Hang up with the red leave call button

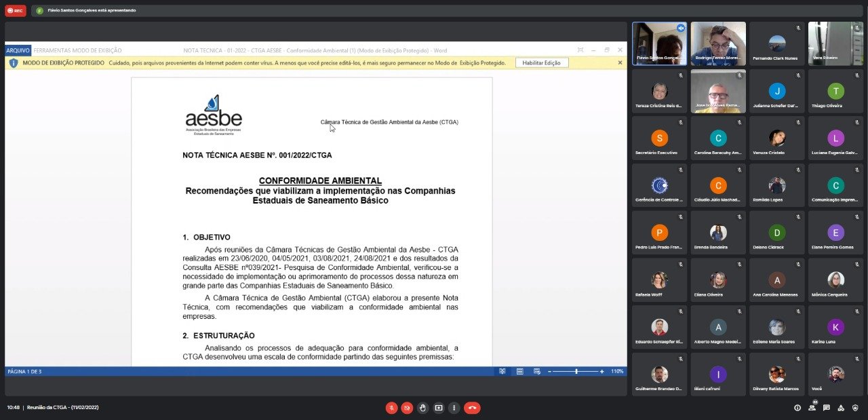tap(473, 408)
